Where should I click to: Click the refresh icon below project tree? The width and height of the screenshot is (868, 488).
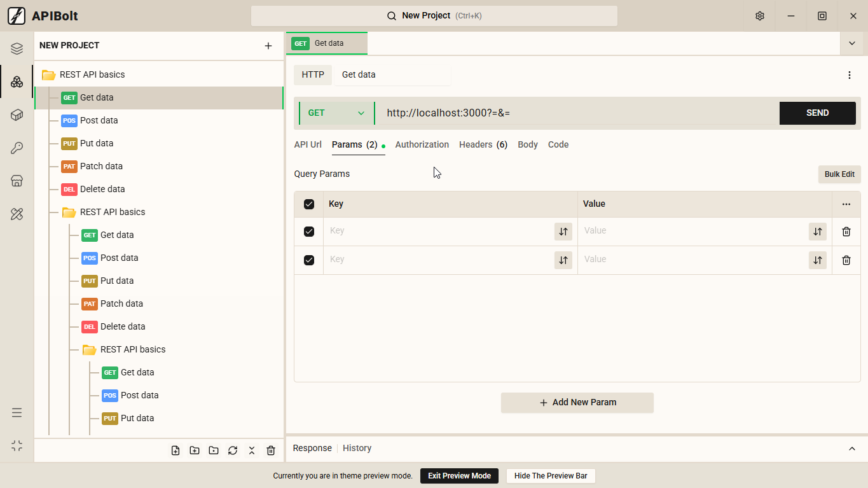[x=233, y=450]
